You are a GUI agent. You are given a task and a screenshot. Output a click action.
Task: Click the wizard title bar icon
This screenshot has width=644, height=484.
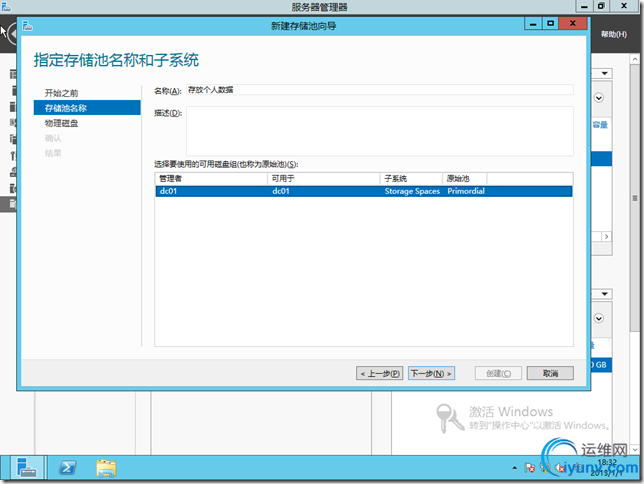pyautogui.click(x=28, y=26)
